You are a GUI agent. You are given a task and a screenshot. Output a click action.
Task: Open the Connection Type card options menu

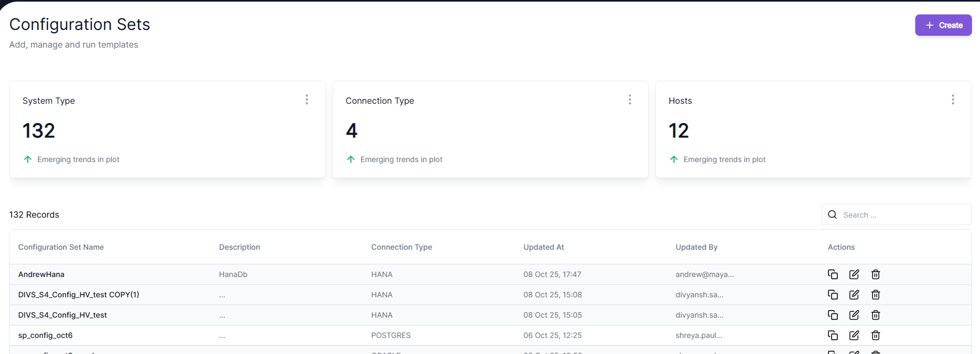[630, 99]
